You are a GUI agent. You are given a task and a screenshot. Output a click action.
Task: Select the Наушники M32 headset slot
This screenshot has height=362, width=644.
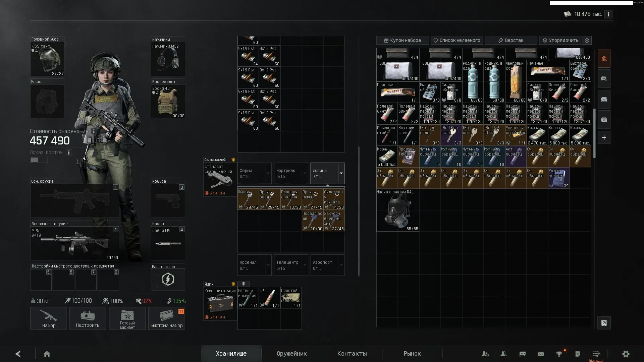point(168,59)
